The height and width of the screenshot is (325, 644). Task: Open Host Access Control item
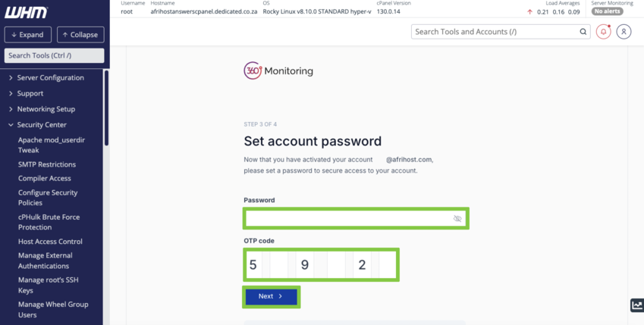pos(50,242)
